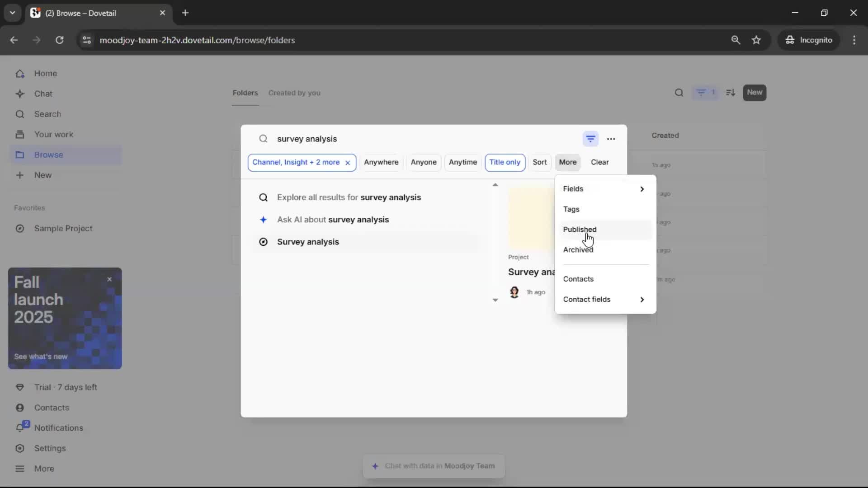Remove the Channel, Insight type filter

tap(347, 163)
